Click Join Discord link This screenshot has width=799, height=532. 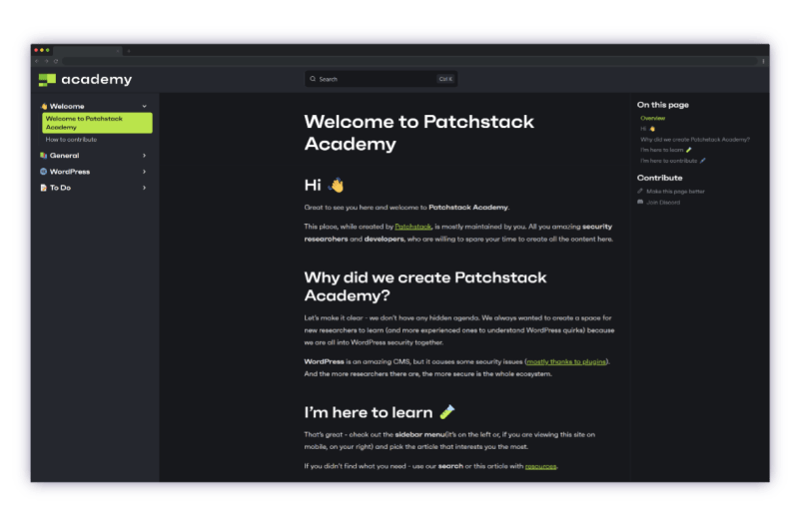pyautogui.click(x=663, y=203)
